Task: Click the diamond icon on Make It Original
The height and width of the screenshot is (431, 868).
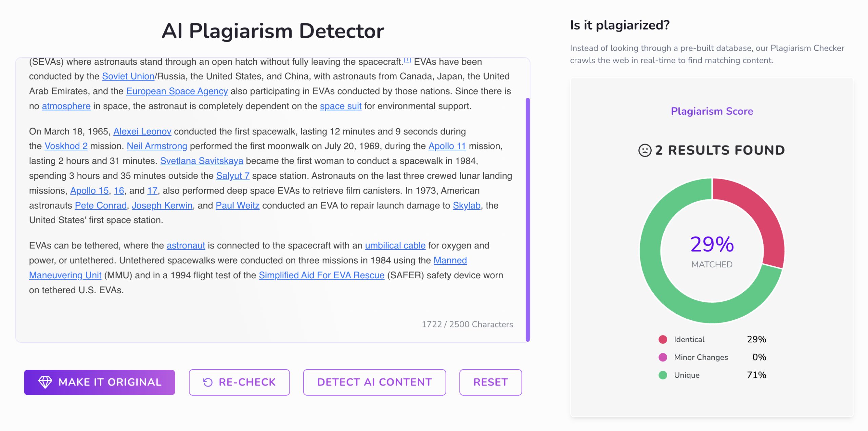Action: click(45, 382)
